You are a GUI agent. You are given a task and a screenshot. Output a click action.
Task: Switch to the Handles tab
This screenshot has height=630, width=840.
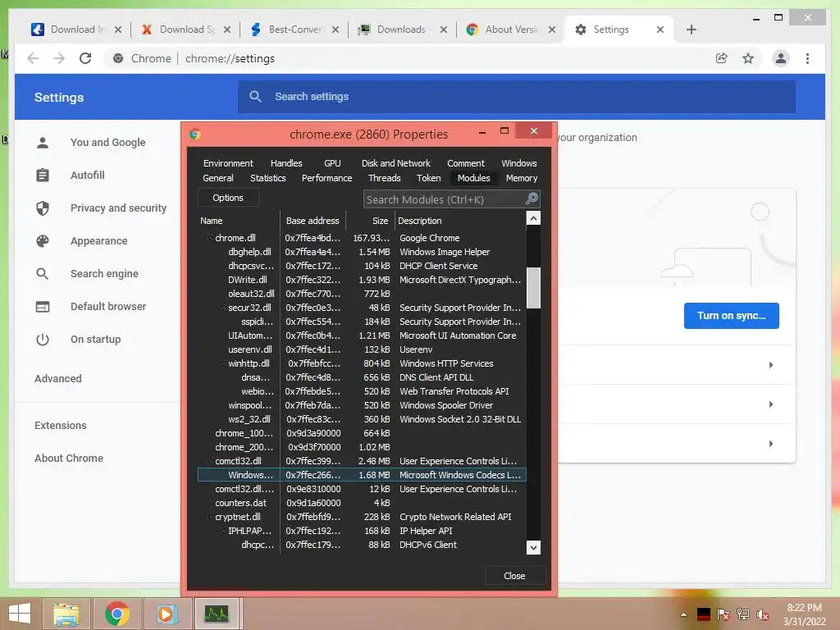(286, 163)
